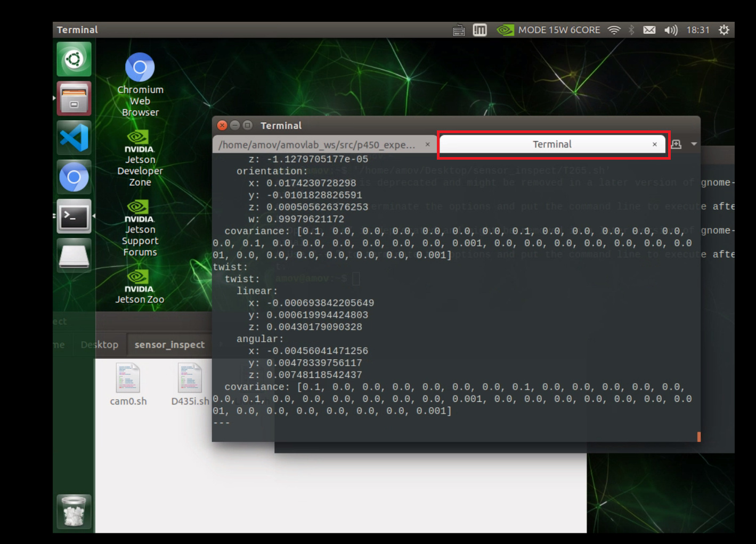Open NVIDIA power mode MODE 15W 6CORE menu

pos(548,30)
